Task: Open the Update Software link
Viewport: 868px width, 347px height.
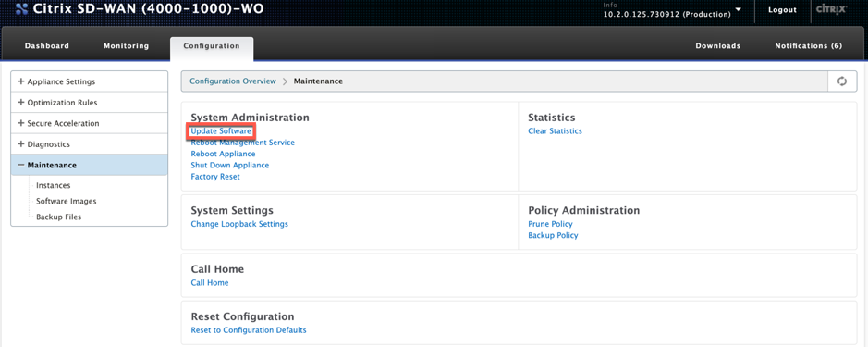Action: click(221, 131)
